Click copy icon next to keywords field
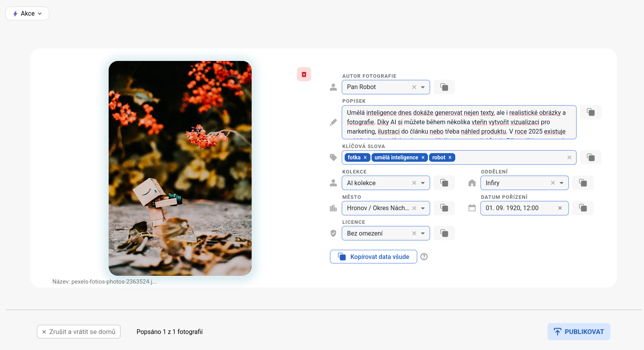This screenshot has width=644, height=350. (590, 157)
